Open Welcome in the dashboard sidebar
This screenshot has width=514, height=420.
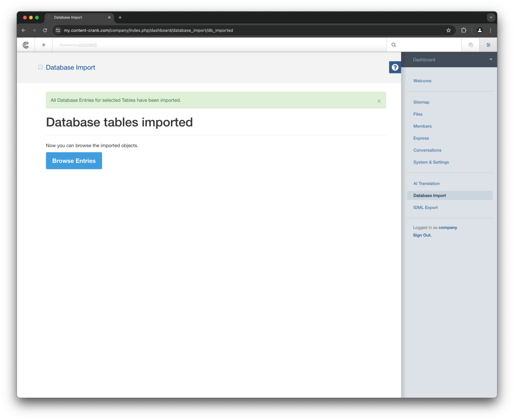pos(422,81)
